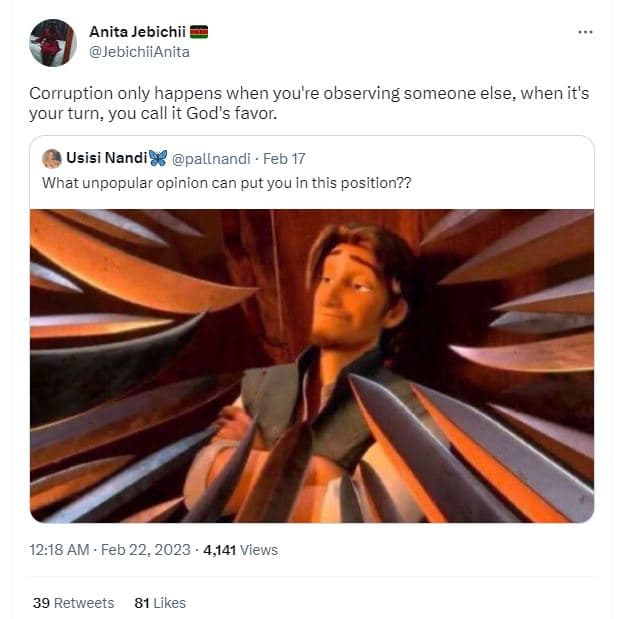The height and width of the screenshot is (619, 618).
Task: Click Usisi Nandi's small profile avatar
Action: pyautogui.click(x=51, y=158)
